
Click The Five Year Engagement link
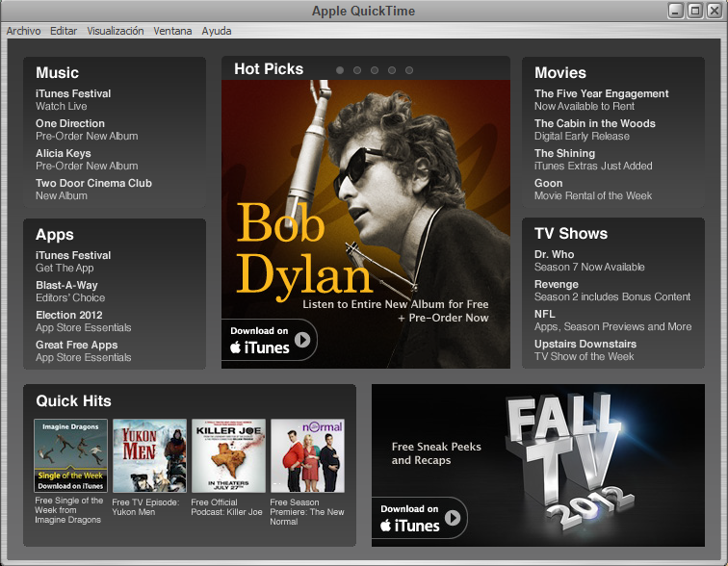pyautogui.click(x=601, y=93)
